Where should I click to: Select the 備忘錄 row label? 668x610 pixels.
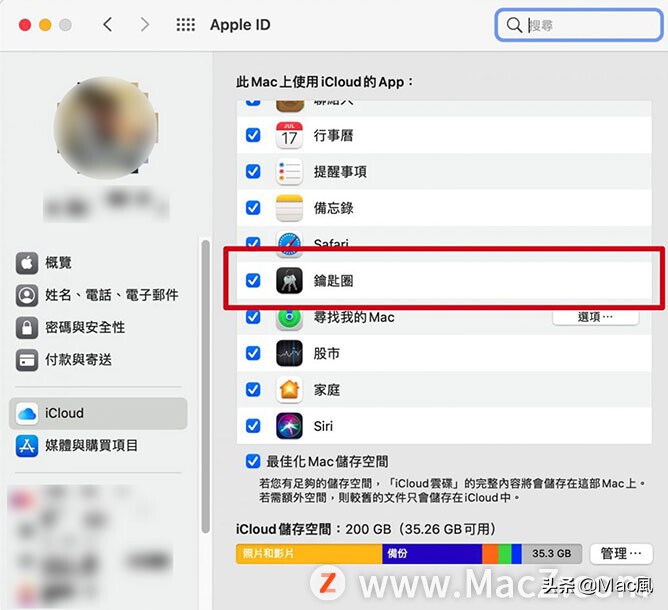334,208
